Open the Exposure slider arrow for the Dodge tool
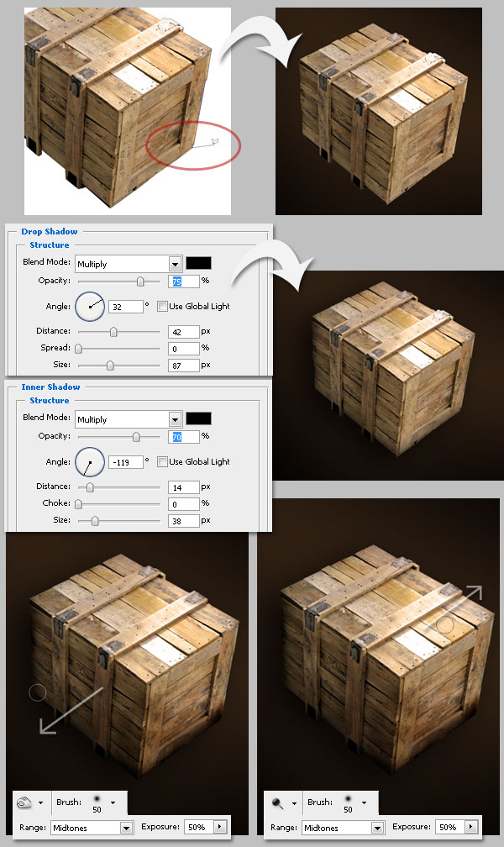 (471, 827)
